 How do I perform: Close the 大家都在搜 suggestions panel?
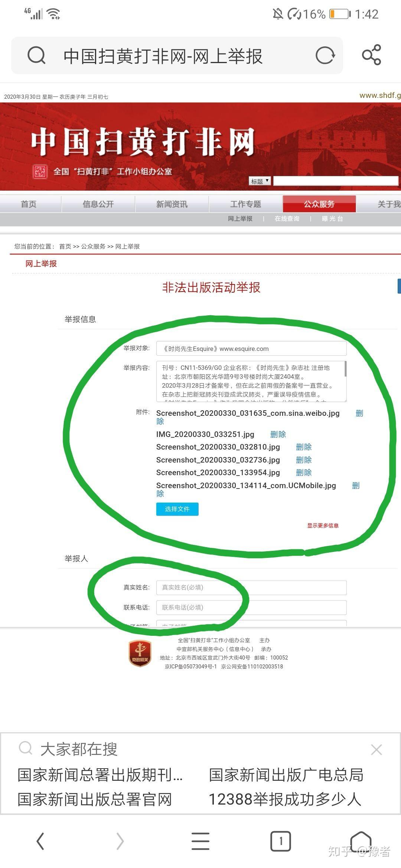click(376, 750)
